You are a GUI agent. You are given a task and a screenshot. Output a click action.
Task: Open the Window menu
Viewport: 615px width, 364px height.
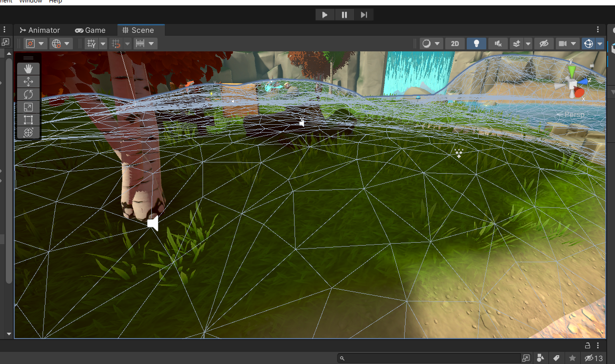[30, 1]
